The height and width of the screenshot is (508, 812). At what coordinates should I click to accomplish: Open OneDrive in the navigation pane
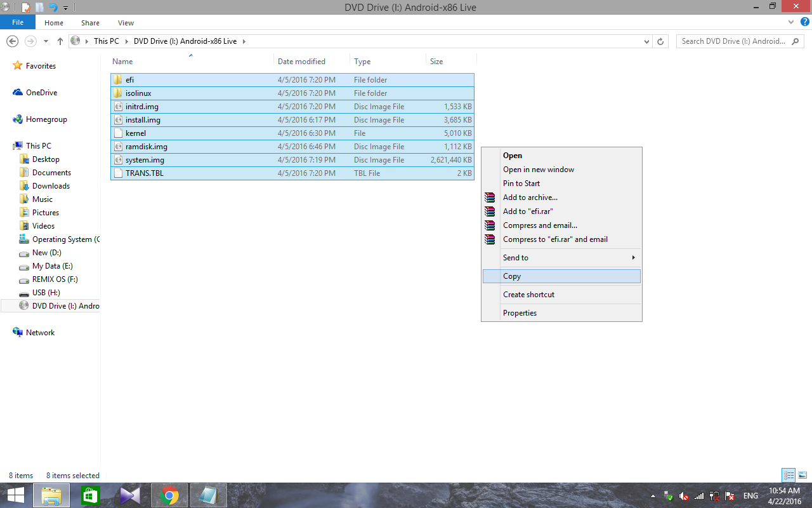click(41, 93)
